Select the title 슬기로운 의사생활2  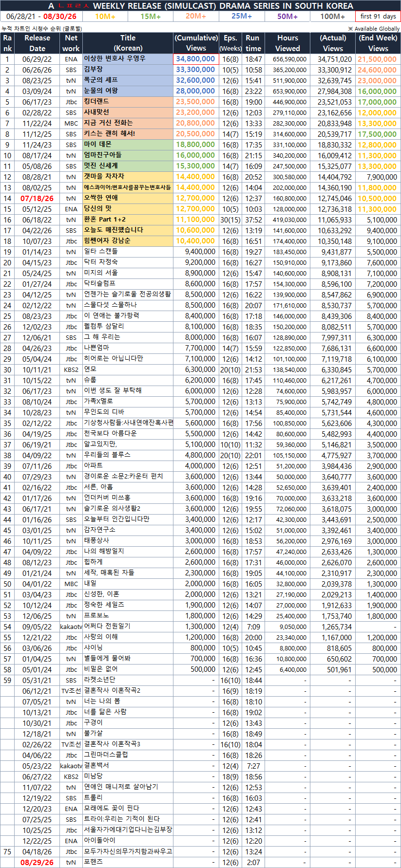pyautogui.click(x=112, y=508)
